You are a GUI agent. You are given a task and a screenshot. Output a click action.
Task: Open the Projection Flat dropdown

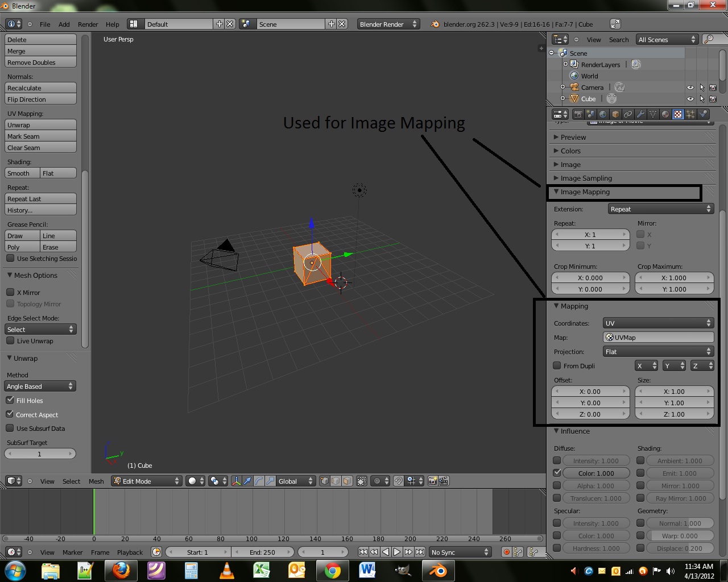[x=658, y=351]
